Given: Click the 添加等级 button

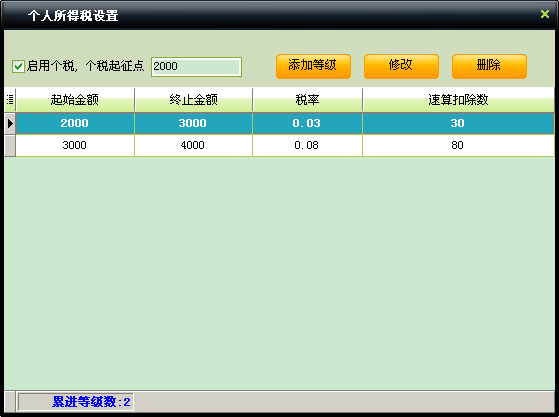Looking at the screenshot, I should tap(313, 66).
